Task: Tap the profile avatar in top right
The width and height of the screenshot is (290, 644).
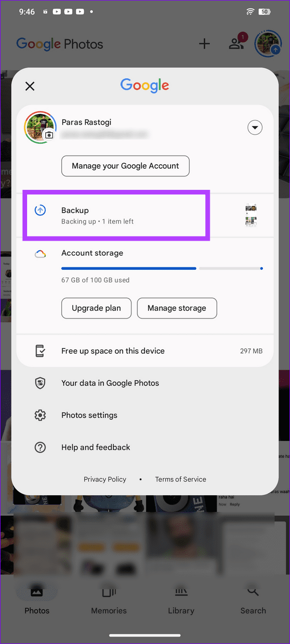Action: (268, 43)
